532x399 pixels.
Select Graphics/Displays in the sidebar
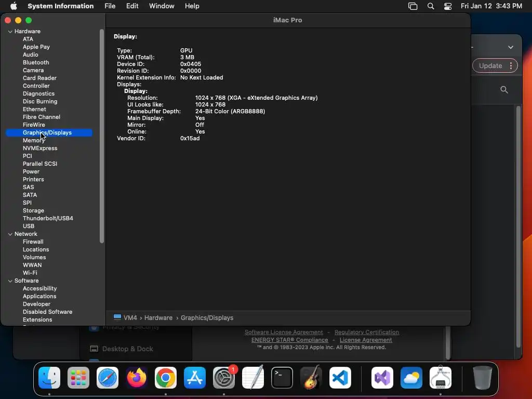point(49,132)
